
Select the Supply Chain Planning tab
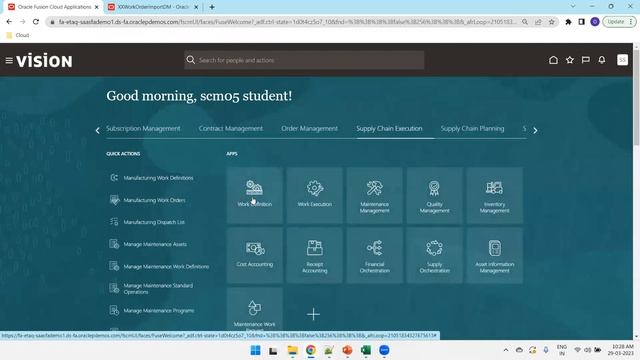472,129
